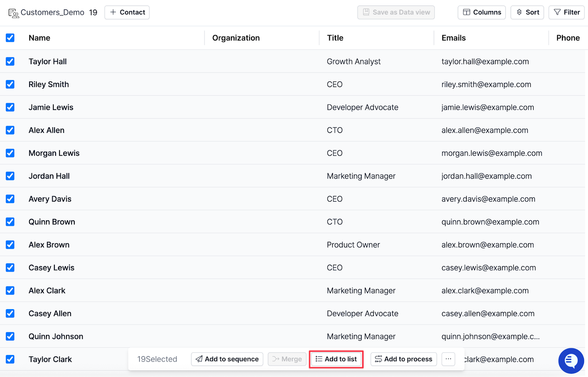Click the Sort icon in the top toolbar
Screen dimensions: 588x377
pos(519,12)
